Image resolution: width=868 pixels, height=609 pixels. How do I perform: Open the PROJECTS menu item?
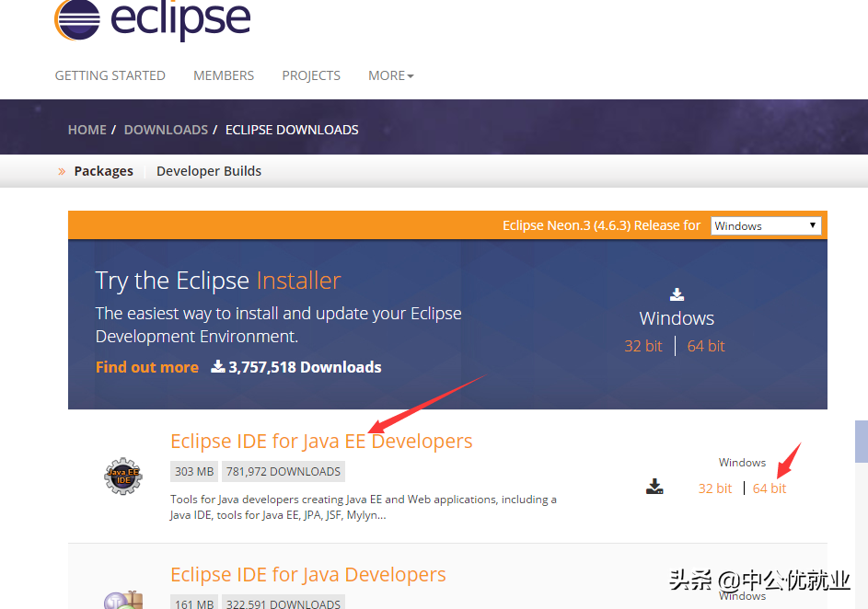coord(310,75)
